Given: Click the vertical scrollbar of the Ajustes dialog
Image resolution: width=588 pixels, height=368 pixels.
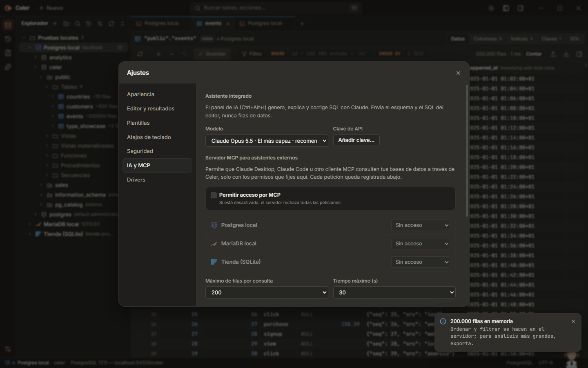Looking at the screenshot, I should pos(467,151).
